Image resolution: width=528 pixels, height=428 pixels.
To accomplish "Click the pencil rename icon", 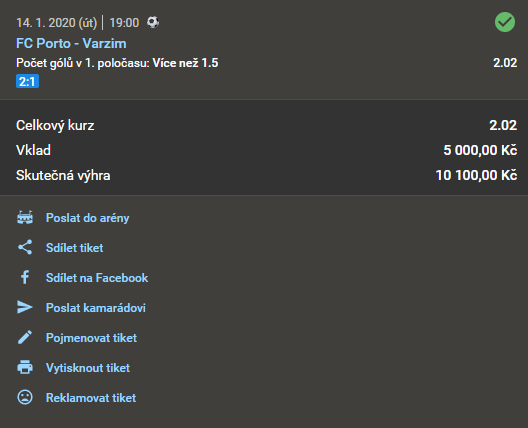I will (25, 337).
